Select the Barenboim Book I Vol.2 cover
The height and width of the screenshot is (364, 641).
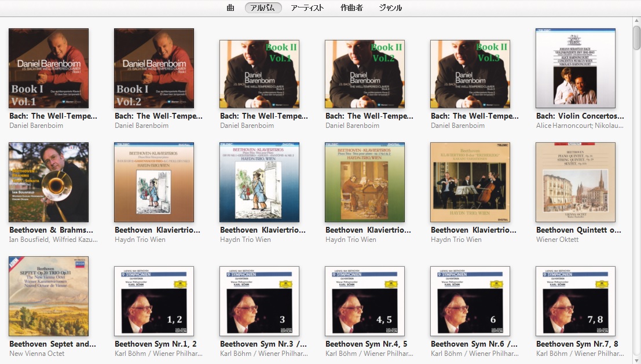pos(154,68)
